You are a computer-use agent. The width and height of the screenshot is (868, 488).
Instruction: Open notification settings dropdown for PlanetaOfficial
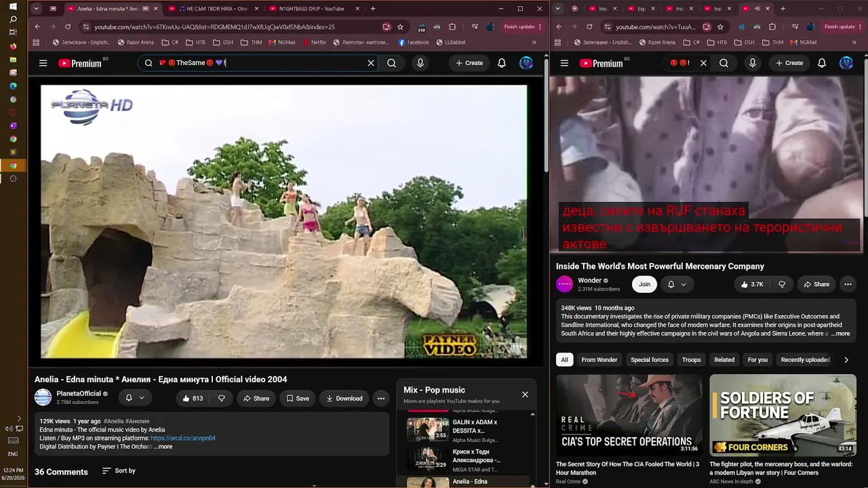[x=134, y=398]
